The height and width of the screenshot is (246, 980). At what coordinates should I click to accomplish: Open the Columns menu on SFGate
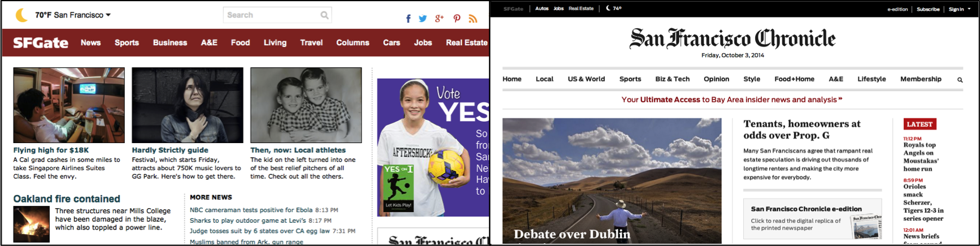coord(353,42)
